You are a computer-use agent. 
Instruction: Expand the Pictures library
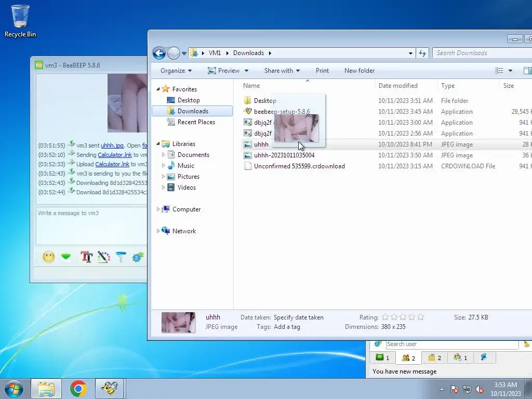point(163,177)
